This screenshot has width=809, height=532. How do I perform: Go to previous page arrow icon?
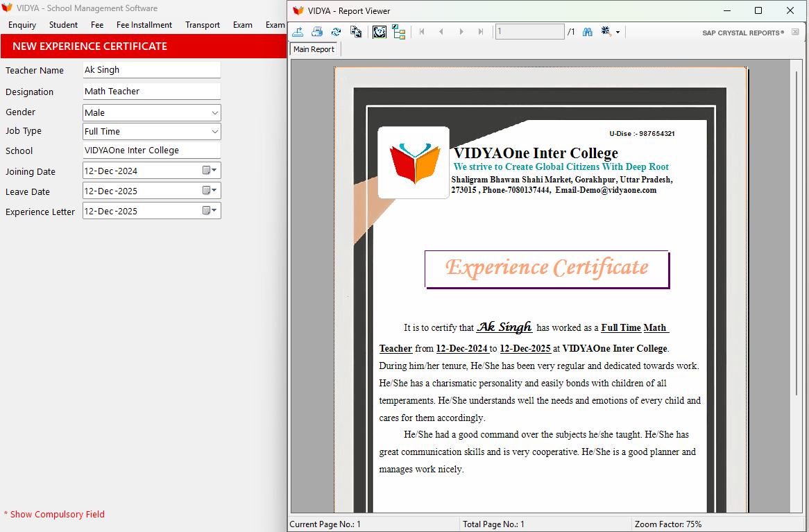point(441,32)
